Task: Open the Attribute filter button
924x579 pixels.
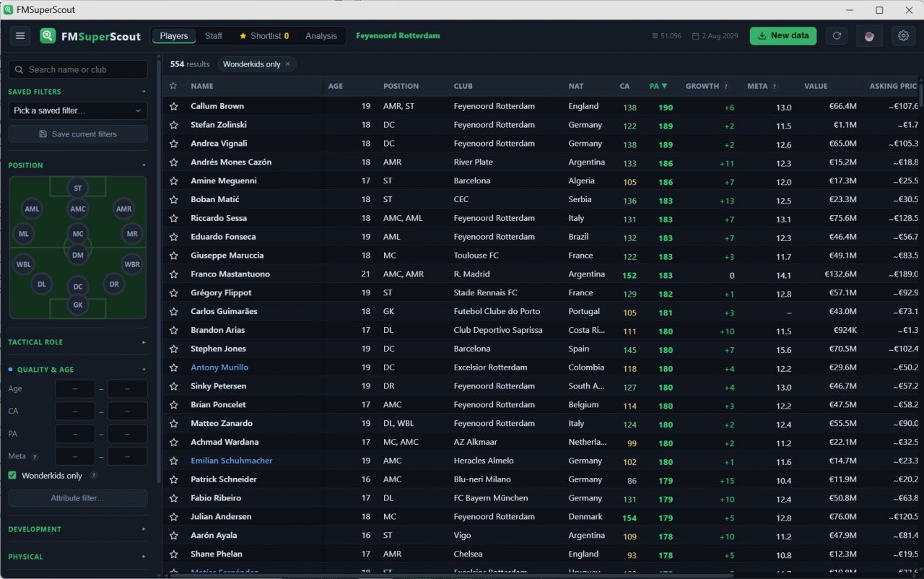Action: (78, 498)
